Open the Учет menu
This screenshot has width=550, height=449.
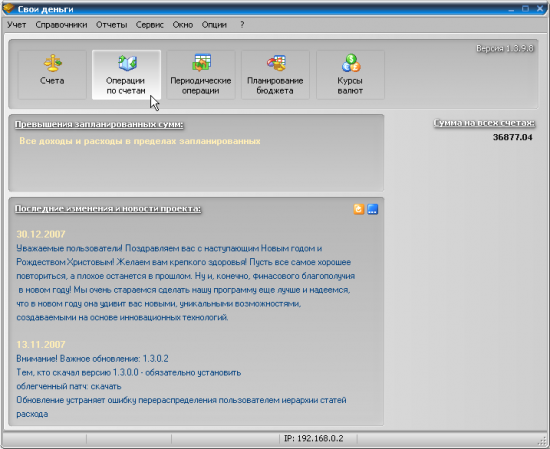[16, 25]
